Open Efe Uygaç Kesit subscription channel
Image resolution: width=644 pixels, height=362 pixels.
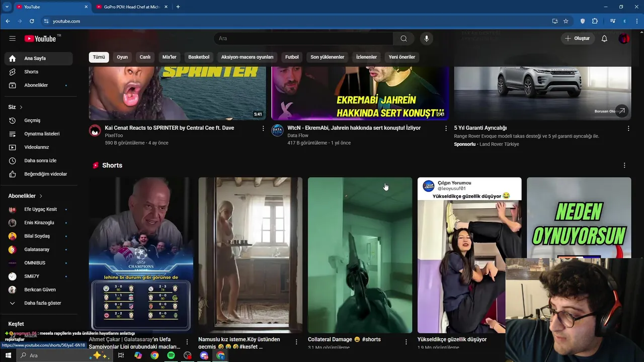pyautogui.click(x=38, y=209)
